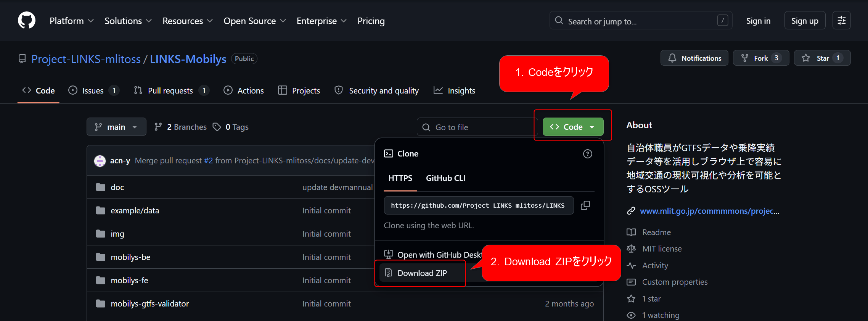Screen dimensions: 868x321
Task: Click the doc folder icon
Action: (x=101, y=187)
